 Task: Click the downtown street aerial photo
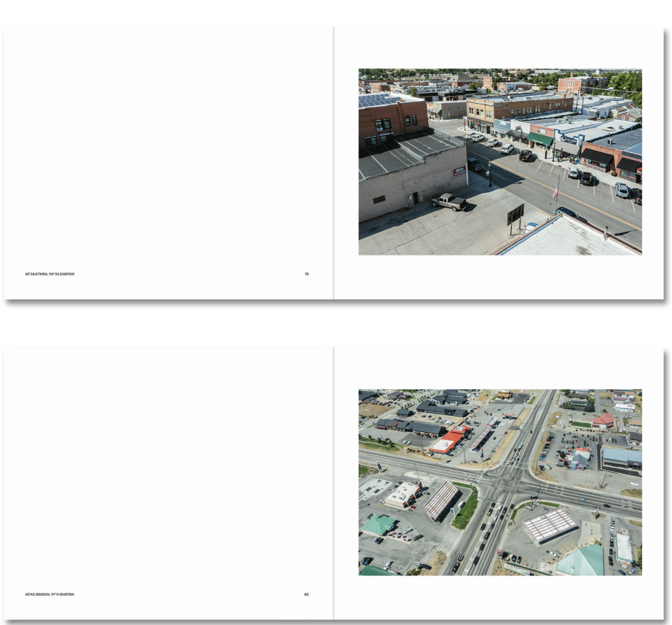500,161
